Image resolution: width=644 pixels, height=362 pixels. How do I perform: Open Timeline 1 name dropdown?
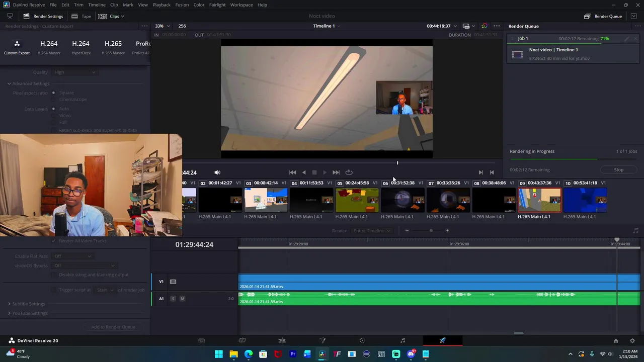pos(327,26)
